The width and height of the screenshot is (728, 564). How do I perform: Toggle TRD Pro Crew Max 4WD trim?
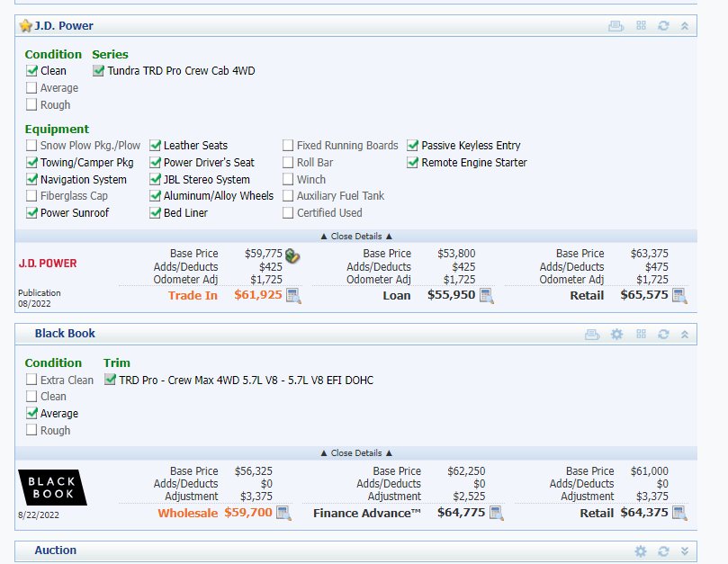(x=110, y=380)
